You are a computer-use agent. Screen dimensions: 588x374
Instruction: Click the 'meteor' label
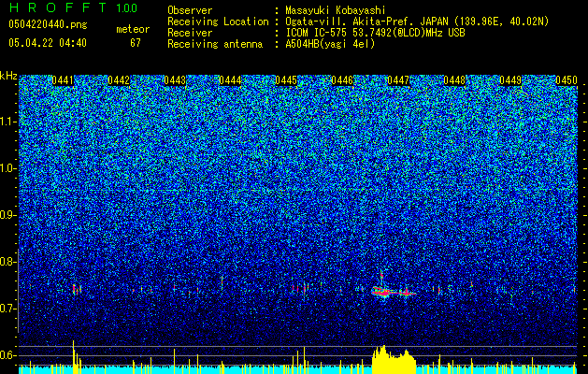click(x=133, y=29)
